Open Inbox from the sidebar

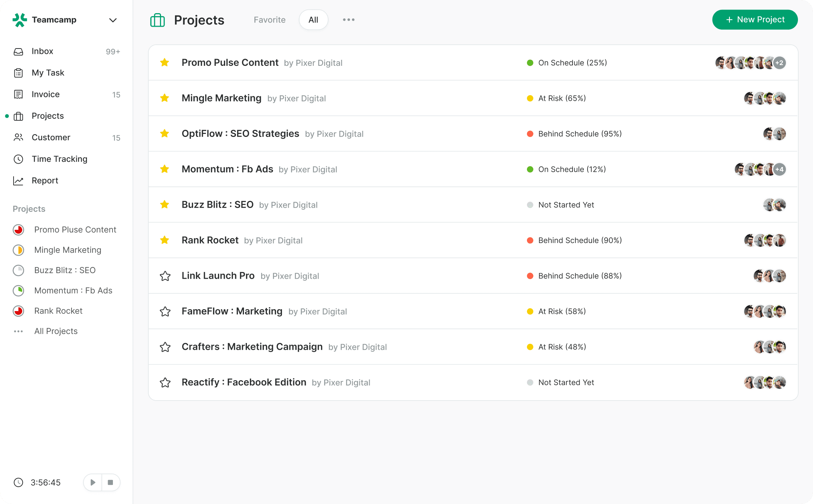coord(43,51)
